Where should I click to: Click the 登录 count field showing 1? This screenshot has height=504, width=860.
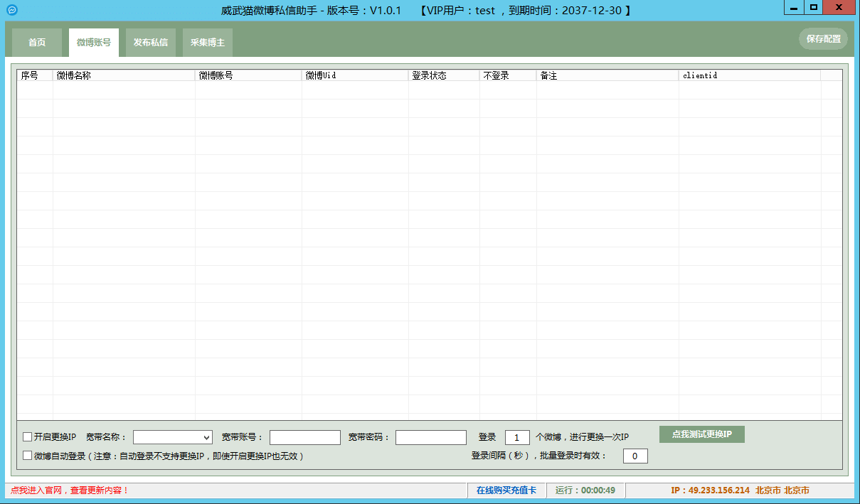(517, 437)
